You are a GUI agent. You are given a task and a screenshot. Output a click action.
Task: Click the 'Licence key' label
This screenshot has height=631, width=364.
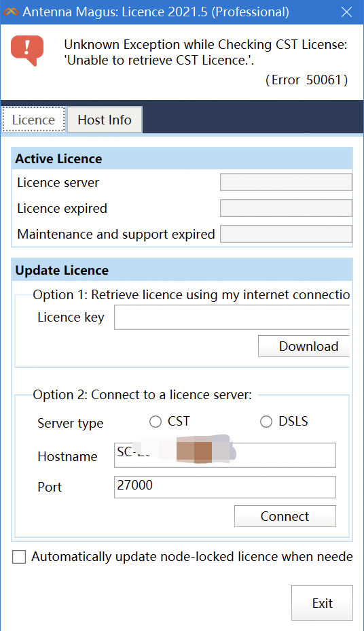pyautogui.click(x=71, y=318)
